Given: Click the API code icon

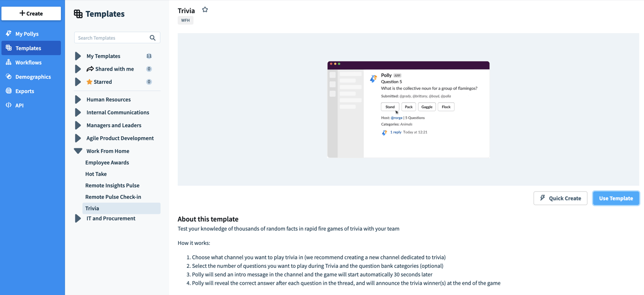Looking at the screenshot, I should point(8,105).
